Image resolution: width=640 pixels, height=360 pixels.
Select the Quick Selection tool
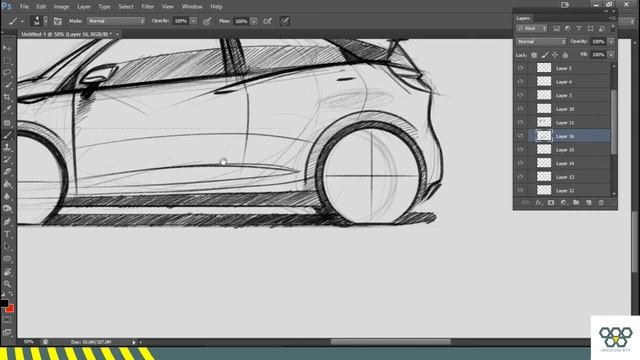click(x=7, y=85)
